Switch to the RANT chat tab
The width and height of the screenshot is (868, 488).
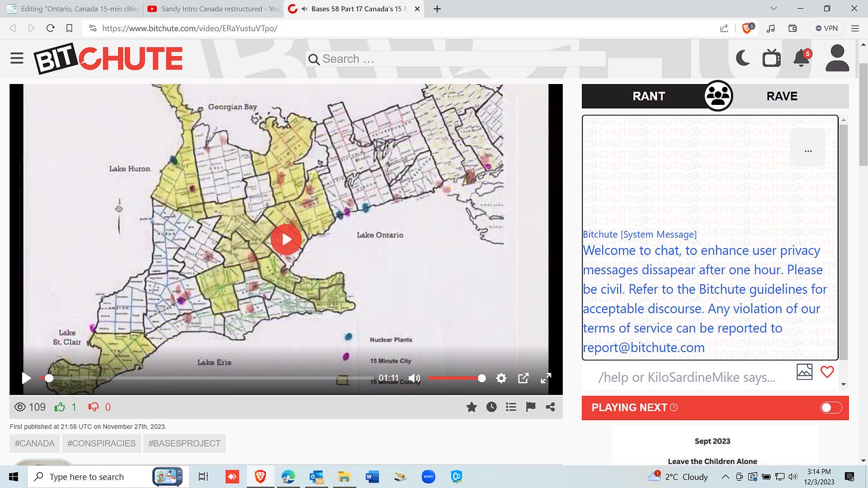(649, 96)
